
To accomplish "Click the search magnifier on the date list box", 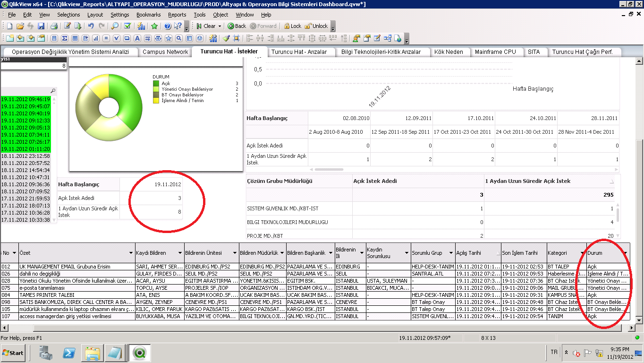I will tap(53, 91).
